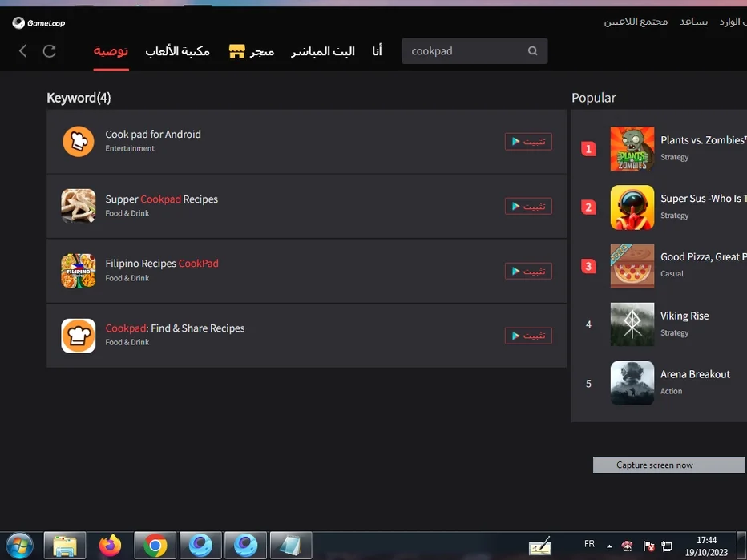Open Cook pad for Android app icon
Viewport: 747px width, 560px height.
coord(79,142)
